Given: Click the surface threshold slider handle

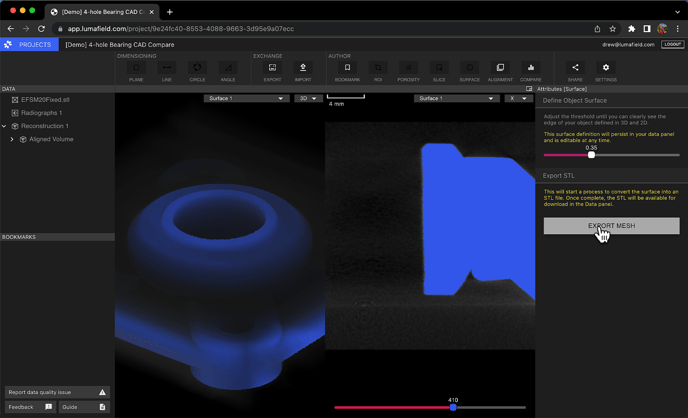Looking at the screenshot, I should (x=591, y=155).
